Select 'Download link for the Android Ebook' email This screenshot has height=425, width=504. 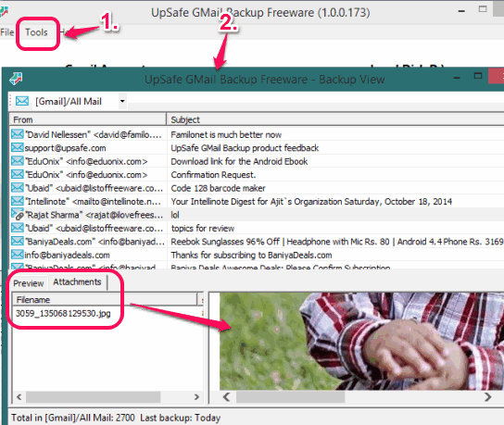(239, 161)
